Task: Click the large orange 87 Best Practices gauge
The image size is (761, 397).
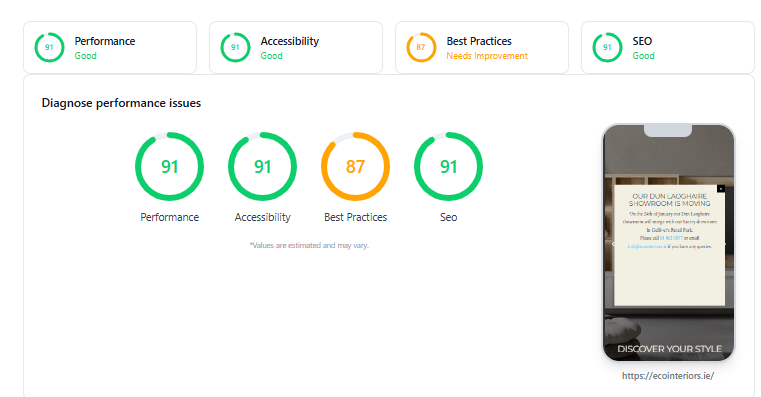Action: click(x=355, y=166)
